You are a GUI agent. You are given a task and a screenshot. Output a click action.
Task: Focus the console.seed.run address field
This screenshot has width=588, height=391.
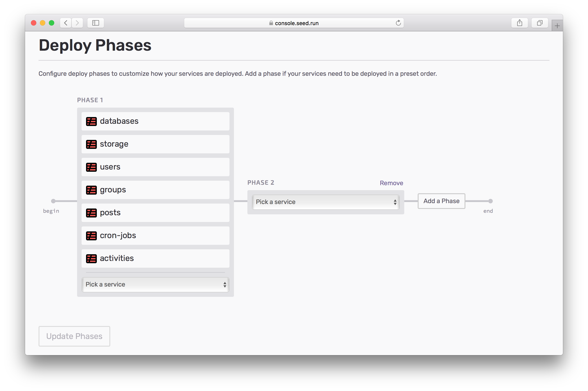click(294, 23)
